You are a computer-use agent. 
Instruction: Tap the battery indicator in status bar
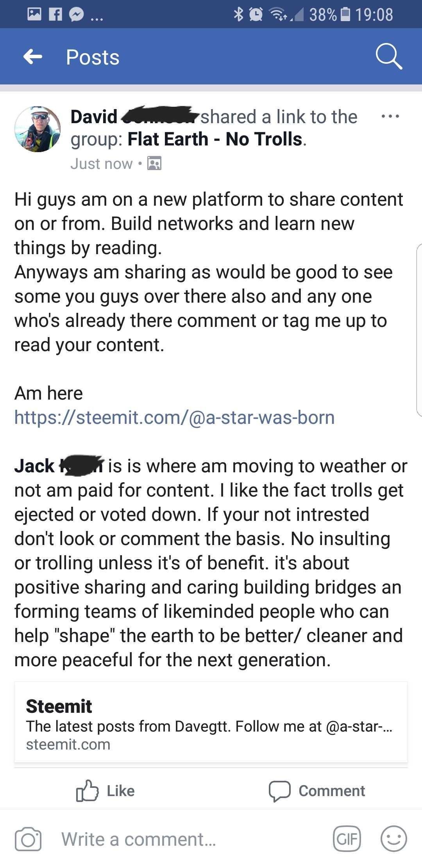[x=345, y=14]
